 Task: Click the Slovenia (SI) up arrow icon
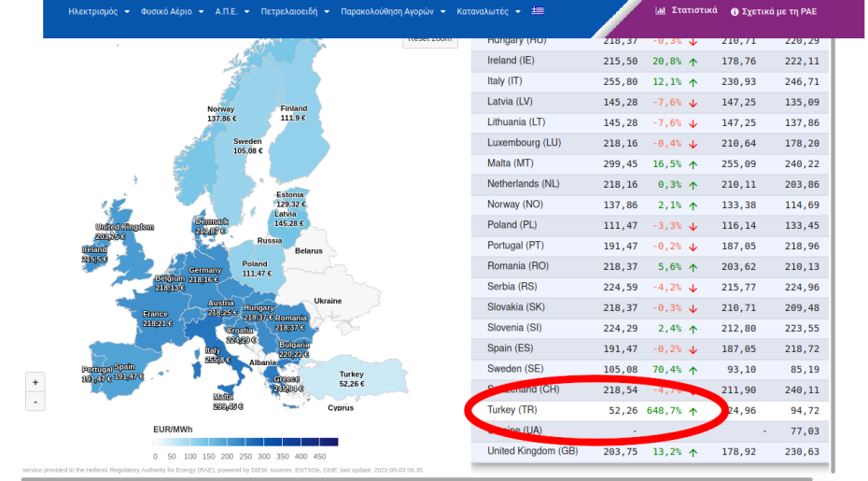(x=693, y=329)
